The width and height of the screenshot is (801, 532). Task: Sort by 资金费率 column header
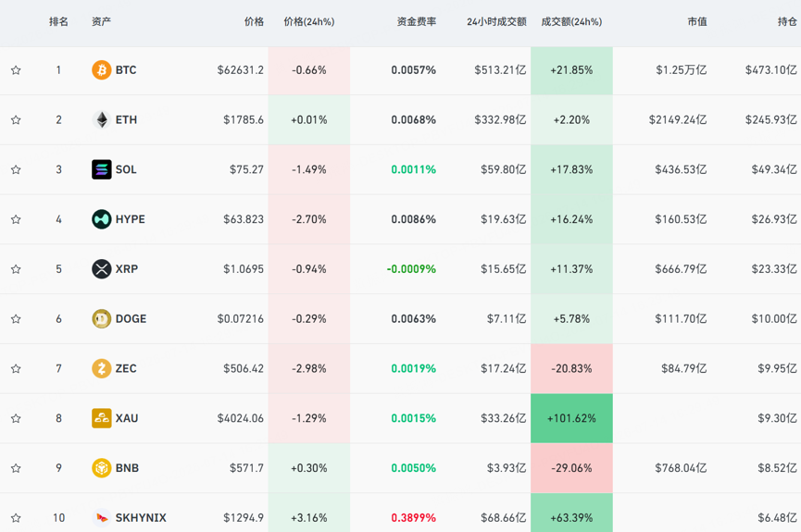click(x=417, y=22)
